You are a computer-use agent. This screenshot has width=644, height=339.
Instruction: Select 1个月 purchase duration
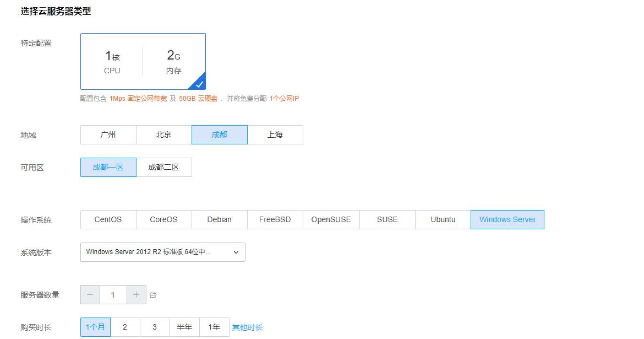pos(95,327)
